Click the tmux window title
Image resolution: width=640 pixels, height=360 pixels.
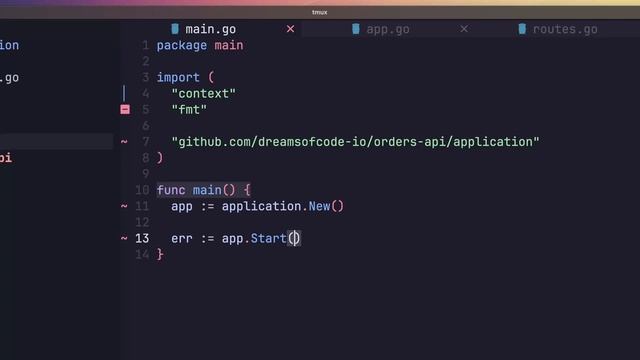point(320,12)
